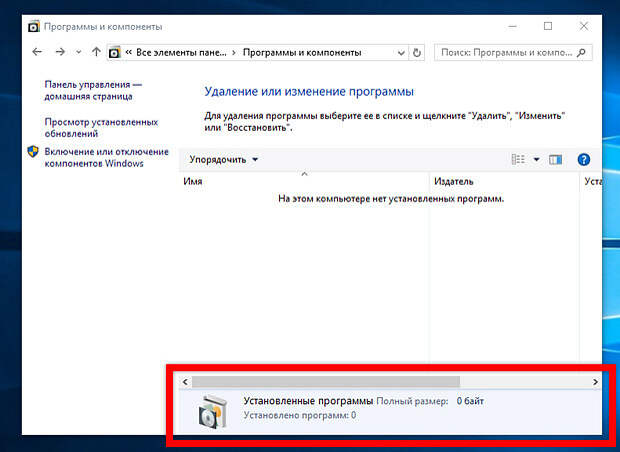Open 'Все элементы пане...' breadcrumb
Viewport: 620px width, 452px height.
(181, 53)
